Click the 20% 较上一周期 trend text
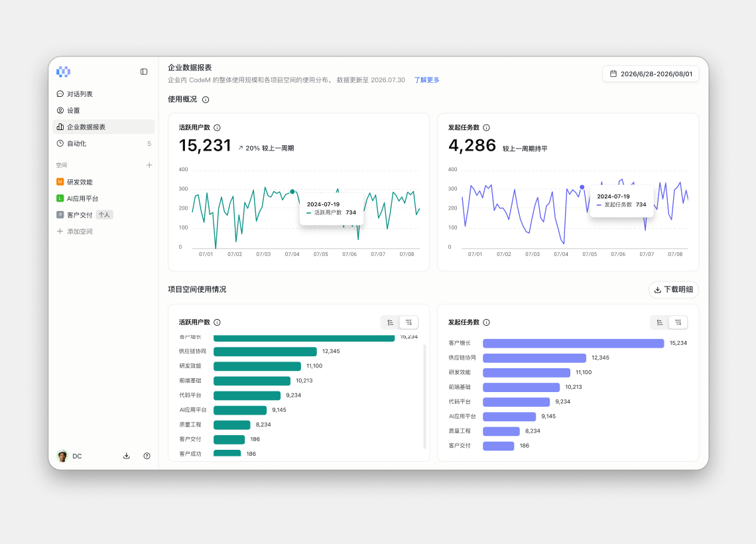This screenshot has height=544, width=756. coord(269,149)
